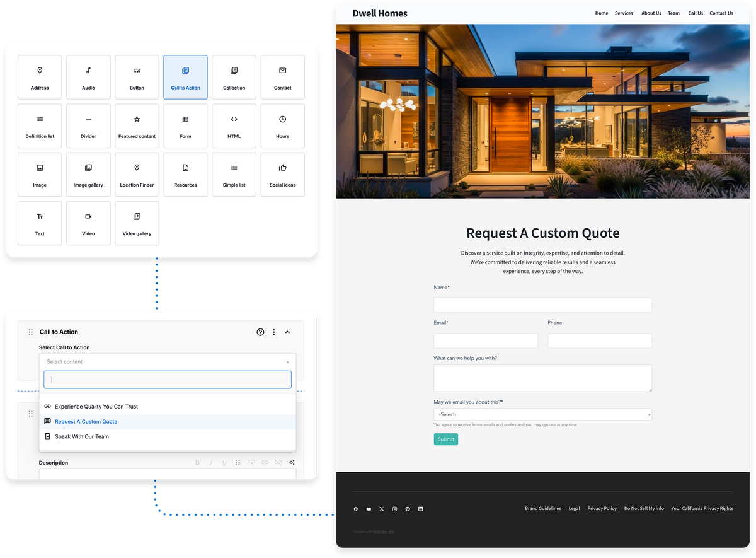Viewport: 756px width, 558px height.
Task: Select the Social icons block
Action: pos(282,174)
